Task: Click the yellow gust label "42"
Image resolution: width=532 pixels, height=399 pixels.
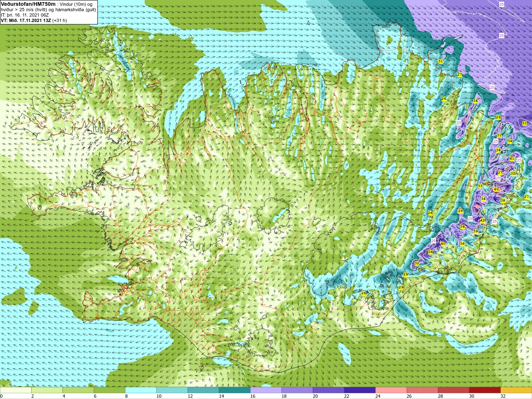Action: click(x=483, y=220)
